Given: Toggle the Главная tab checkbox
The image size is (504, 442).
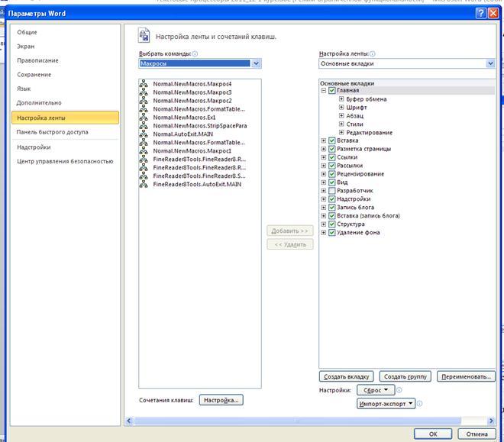Looking at the screenshot, I should click(332, 90).
